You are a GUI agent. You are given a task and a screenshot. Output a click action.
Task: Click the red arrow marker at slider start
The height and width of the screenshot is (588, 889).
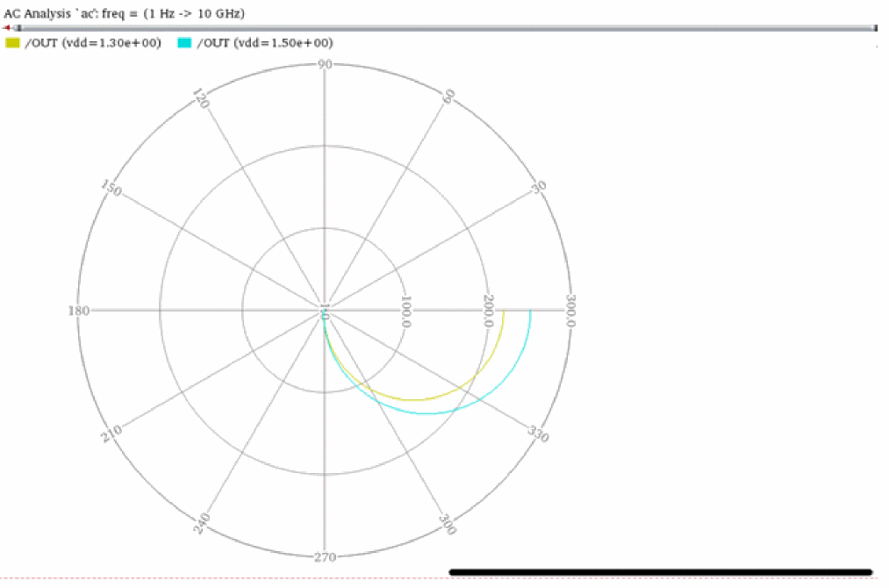coord(7,27)
